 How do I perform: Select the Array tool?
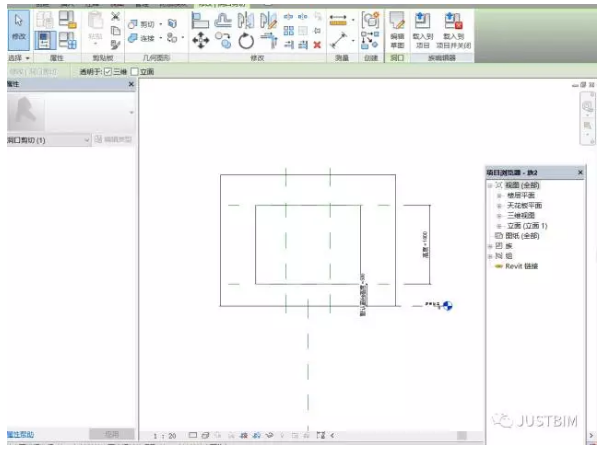coord(289,30)
